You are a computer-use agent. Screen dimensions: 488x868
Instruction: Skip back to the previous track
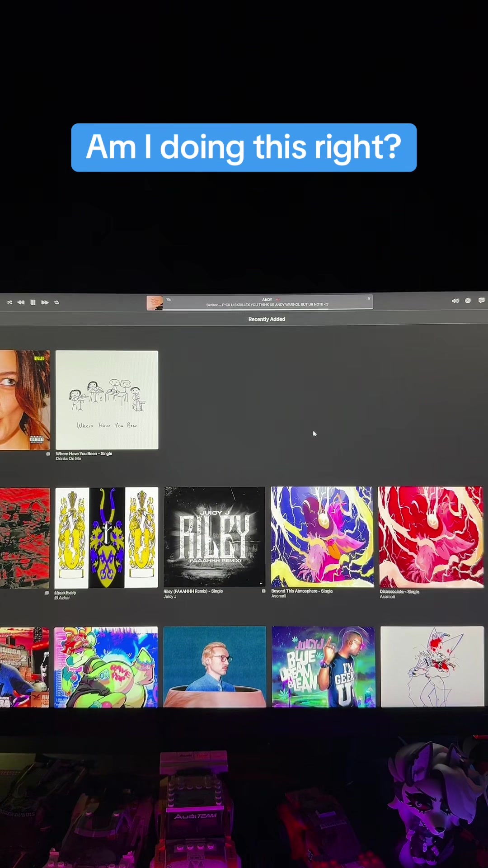(x=21, y=302)
